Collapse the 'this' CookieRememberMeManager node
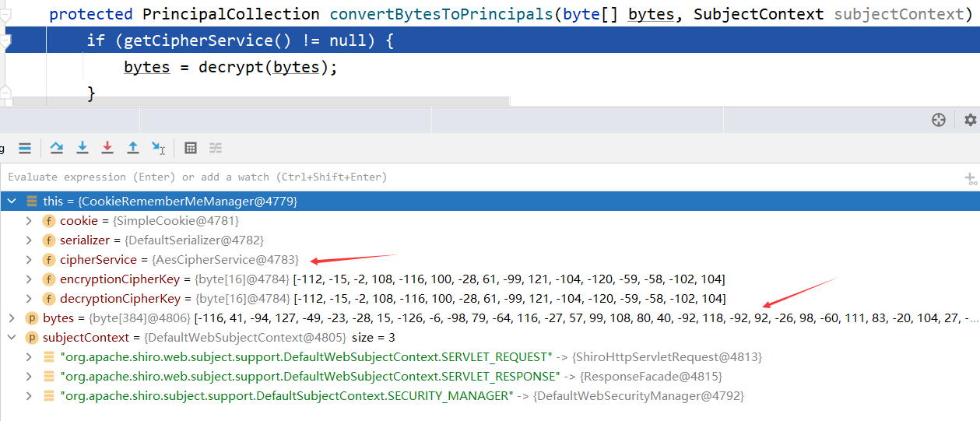Image resolution: width=980 pixels, height=421 pixels. pyautogui.click(x=11, y=201)
